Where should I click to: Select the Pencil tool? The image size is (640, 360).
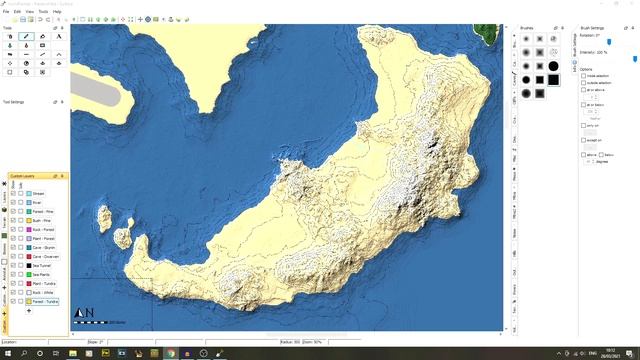[26, 36]
